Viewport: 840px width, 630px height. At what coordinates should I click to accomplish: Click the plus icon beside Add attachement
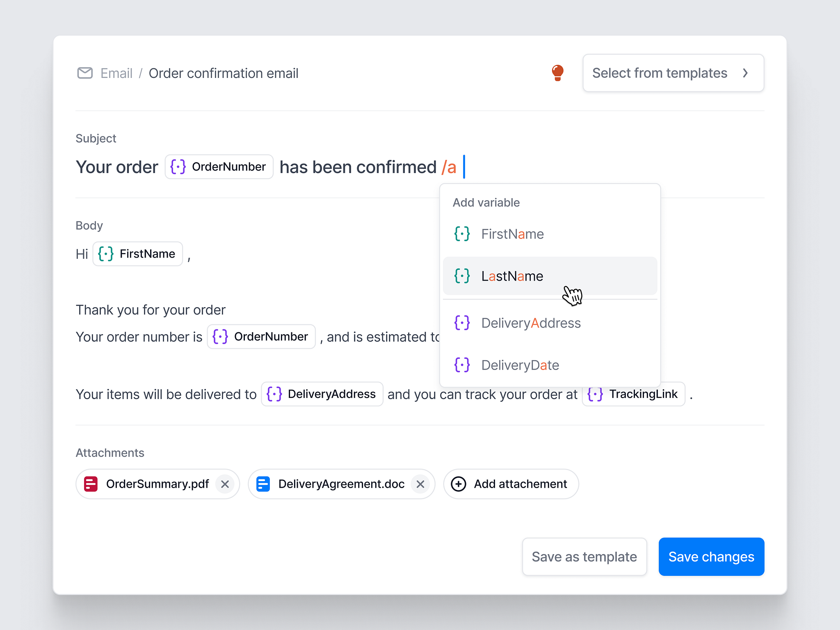458,484
